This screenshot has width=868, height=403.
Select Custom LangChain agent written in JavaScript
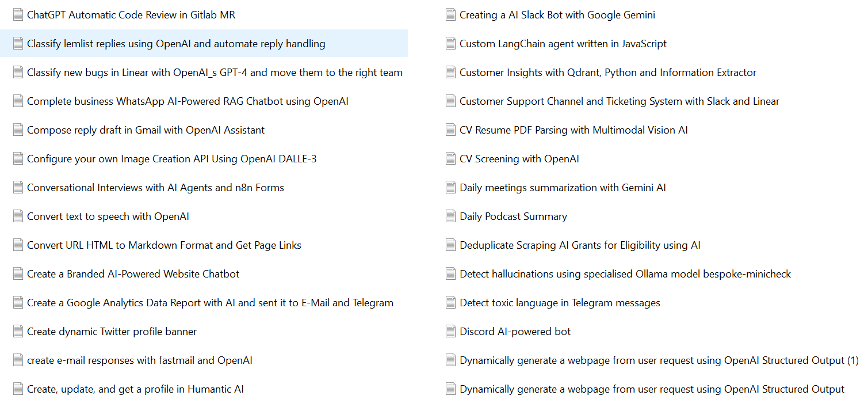[x=563, y=44]
